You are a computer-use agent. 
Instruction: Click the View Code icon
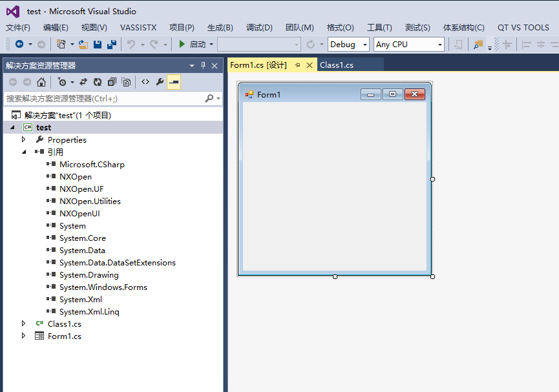pyautogui.click(x=145, y=82)
